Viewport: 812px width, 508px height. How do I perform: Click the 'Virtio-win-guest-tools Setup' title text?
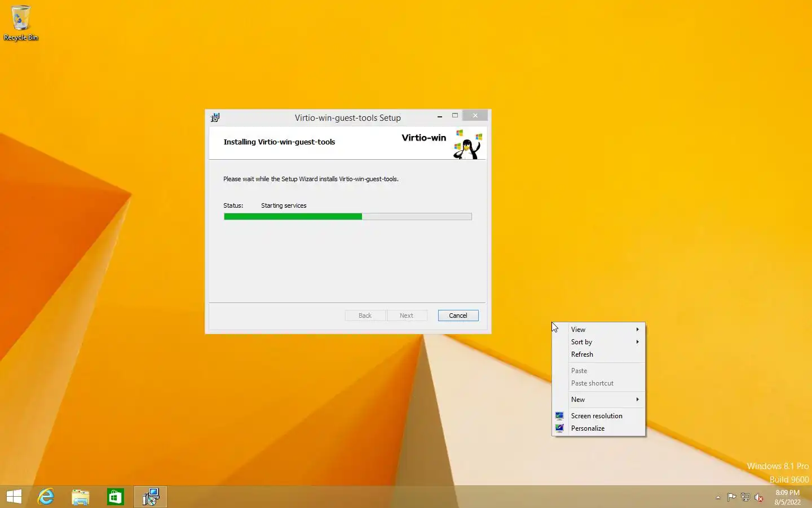348,118
